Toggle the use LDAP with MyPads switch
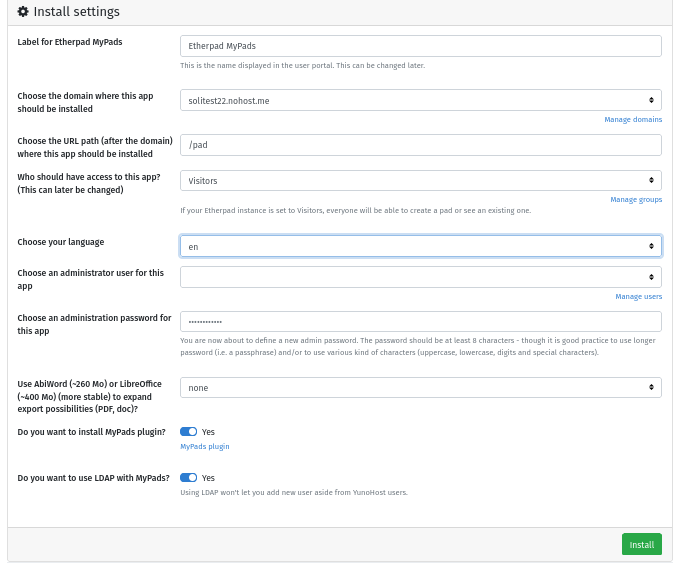The image size is (680, 570). (x=189, y=478)
